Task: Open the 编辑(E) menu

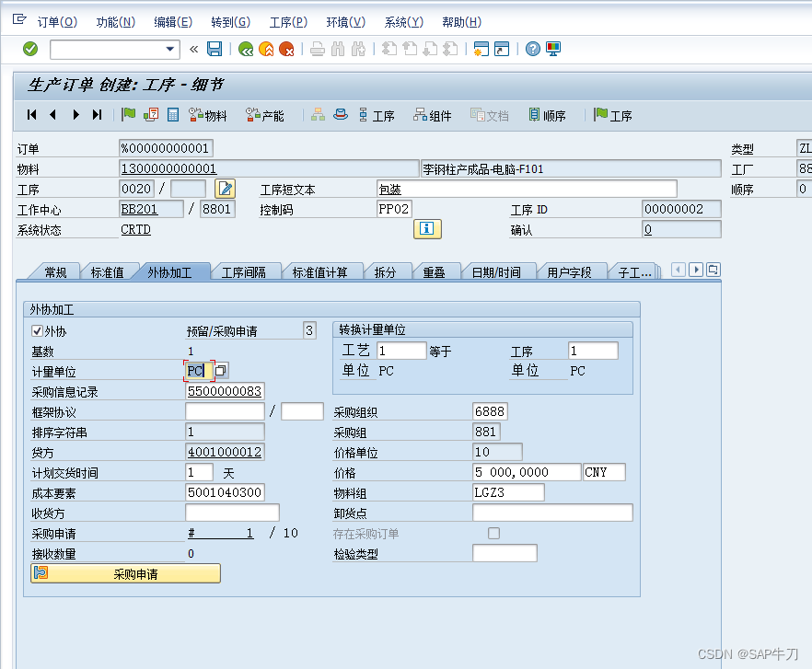Action: (x=173, y=22)
